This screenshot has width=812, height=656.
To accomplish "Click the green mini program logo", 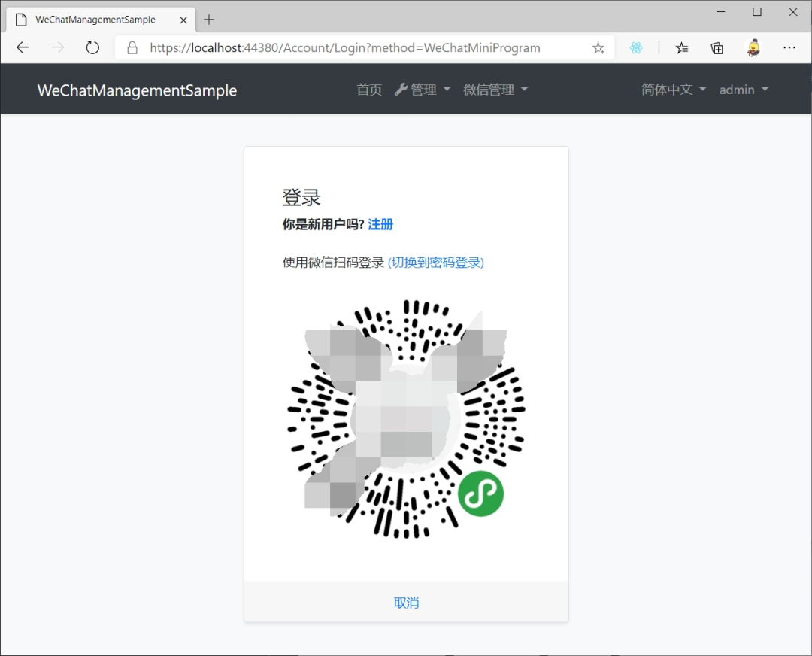I will point(480,494).
